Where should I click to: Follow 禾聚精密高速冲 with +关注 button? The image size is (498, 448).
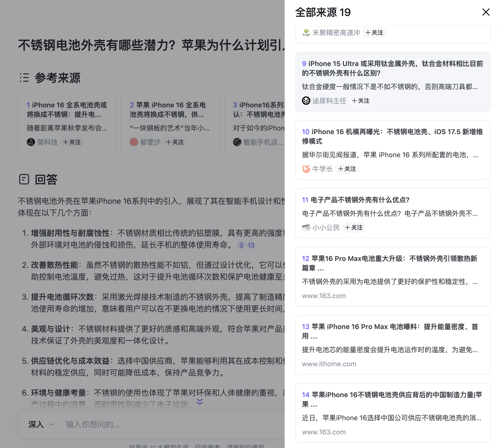pyautogui.click(x=374, y=32)
